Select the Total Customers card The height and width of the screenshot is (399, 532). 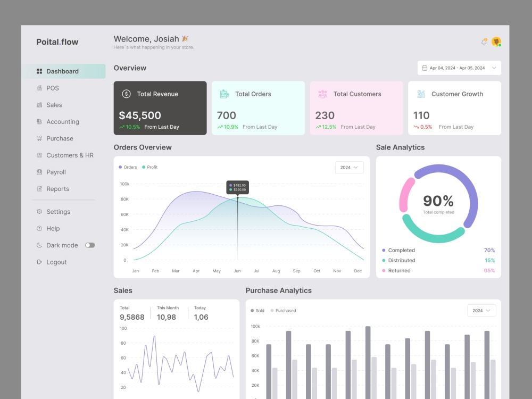pos(356,108)
